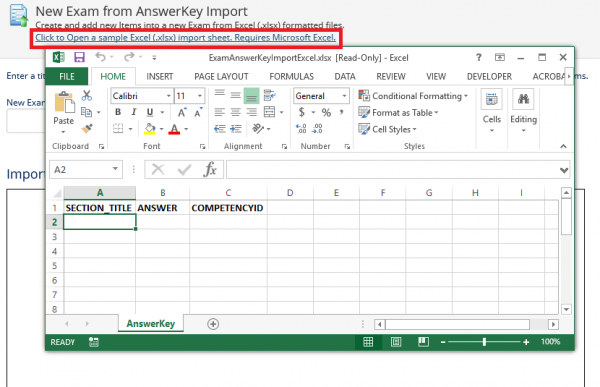
Task: Click Decrease Decimal icon
Action: pos(317,129)
